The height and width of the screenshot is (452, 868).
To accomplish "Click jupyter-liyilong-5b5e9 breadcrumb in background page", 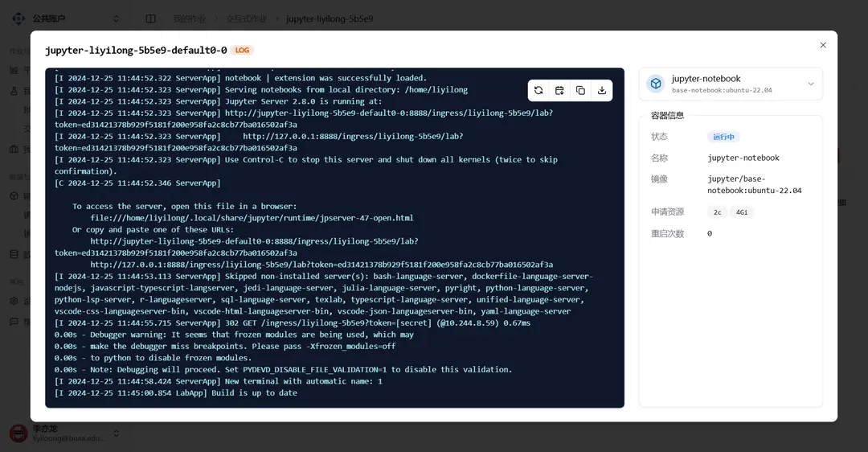I will click(330, 18).
